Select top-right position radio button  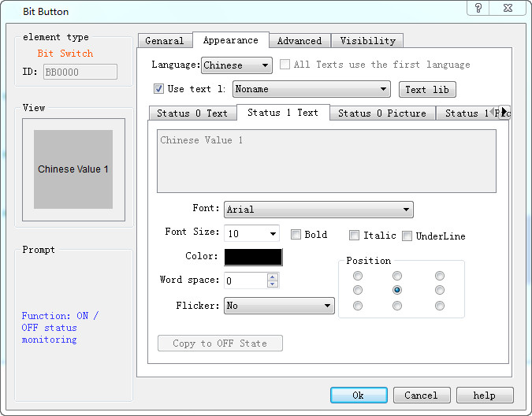pos(440,276)
